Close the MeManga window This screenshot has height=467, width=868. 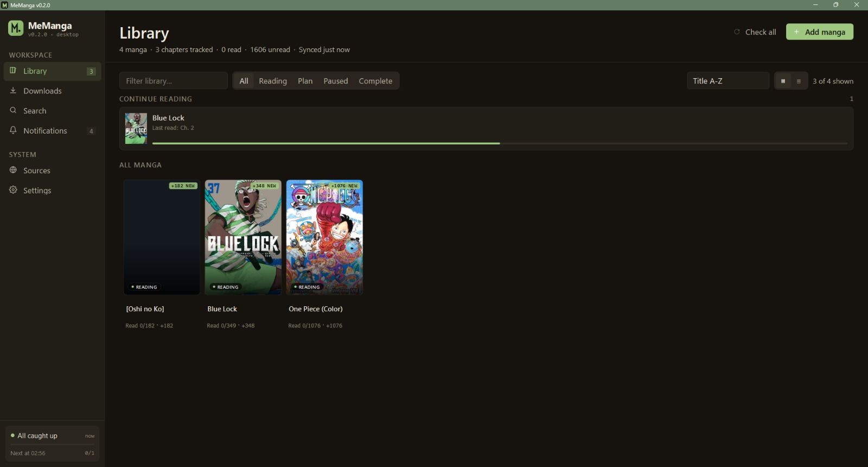(857, 5)
